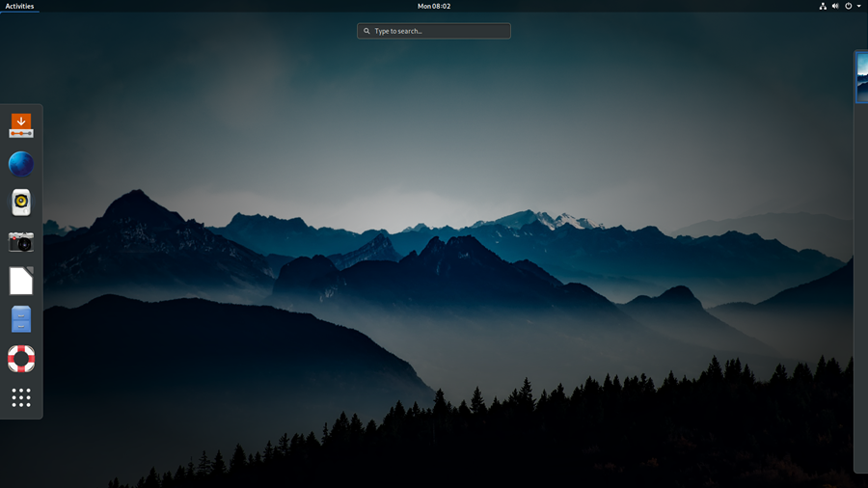The width and height of the screenshot is (868, 488).
Task: Select the workspace thumbnail on the right
Action: [862, 77]
